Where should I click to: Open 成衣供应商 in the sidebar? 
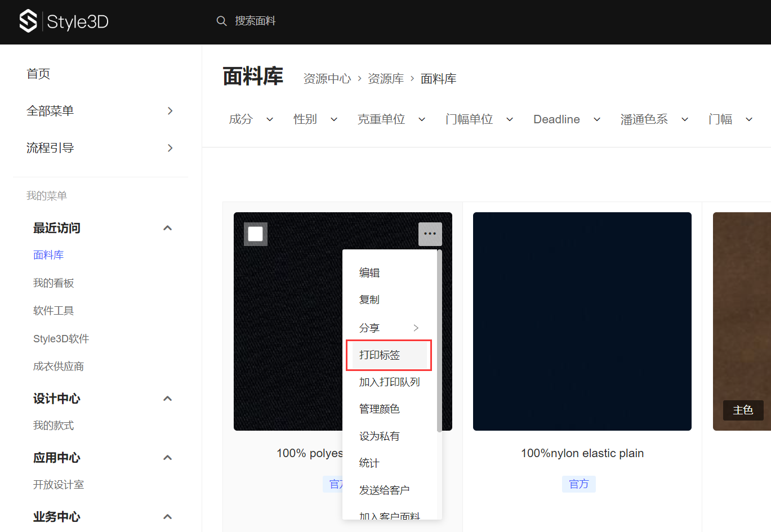point(59,366)
